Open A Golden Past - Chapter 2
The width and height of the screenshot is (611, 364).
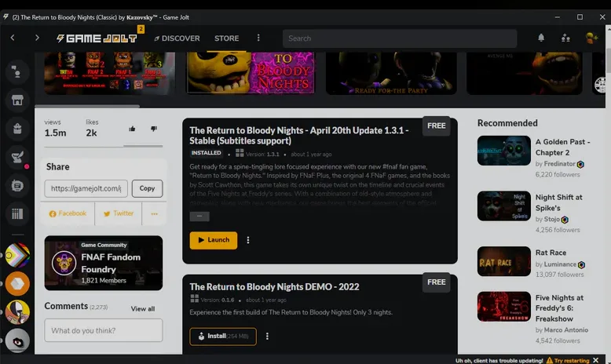coord(562,147)
